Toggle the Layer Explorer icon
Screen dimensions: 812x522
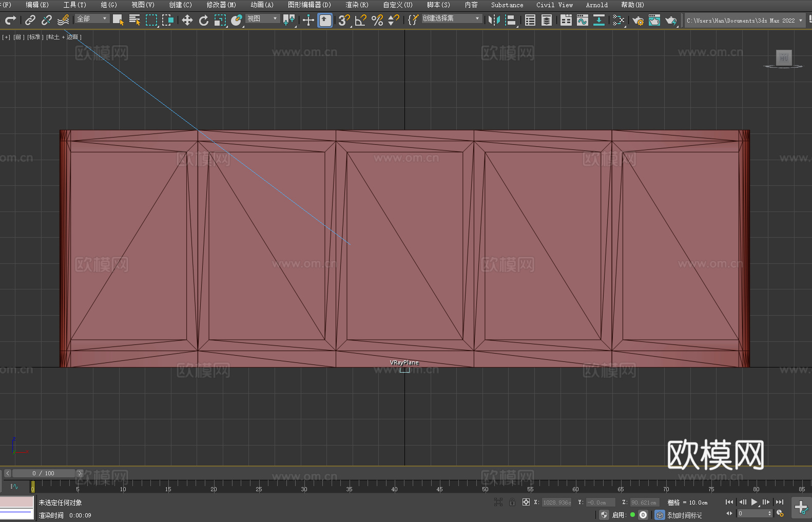[x=547, y=20]
